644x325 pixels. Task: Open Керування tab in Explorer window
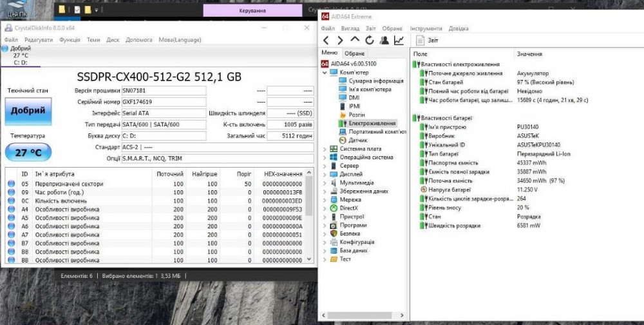point(252,11)
